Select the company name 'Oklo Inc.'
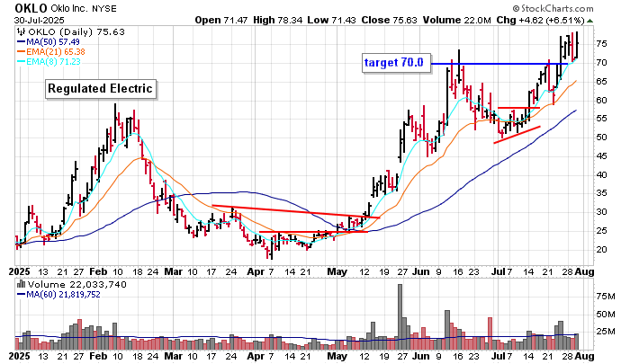The image size is (630, 364). [69, 8]
